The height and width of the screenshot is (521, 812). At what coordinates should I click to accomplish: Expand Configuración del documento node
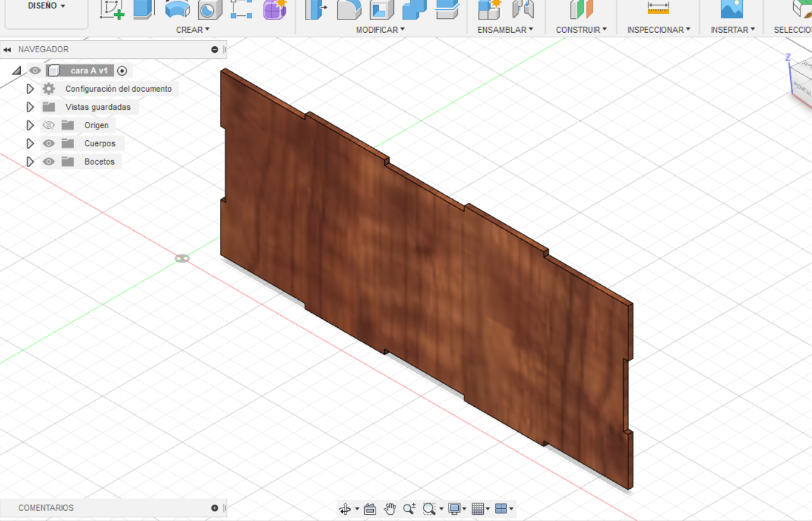[x=30, y=89]
